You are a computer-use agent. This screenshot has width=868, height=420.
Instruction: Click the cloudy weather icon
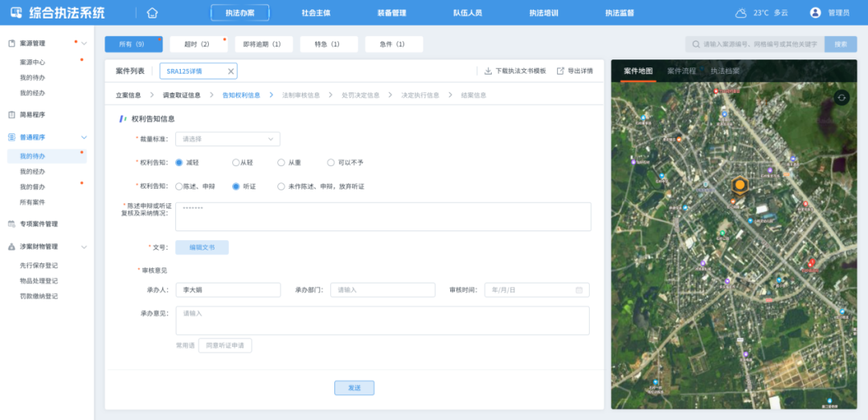point(741,13)
